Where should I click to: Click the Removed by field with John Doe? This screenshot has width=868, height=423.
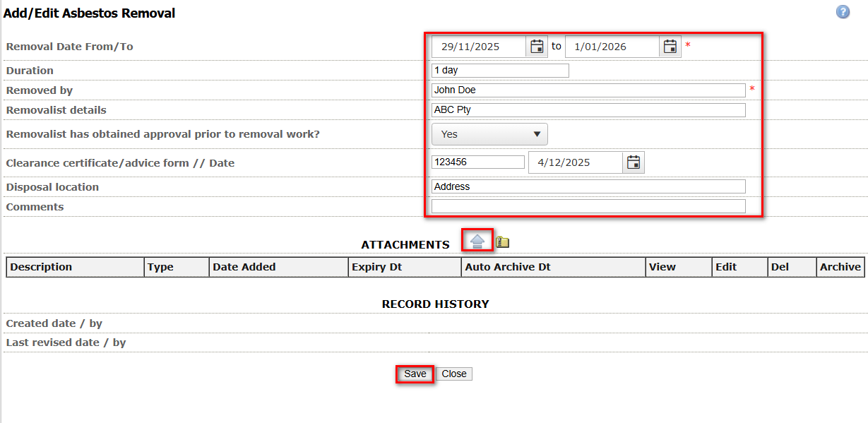coord(588,90)
